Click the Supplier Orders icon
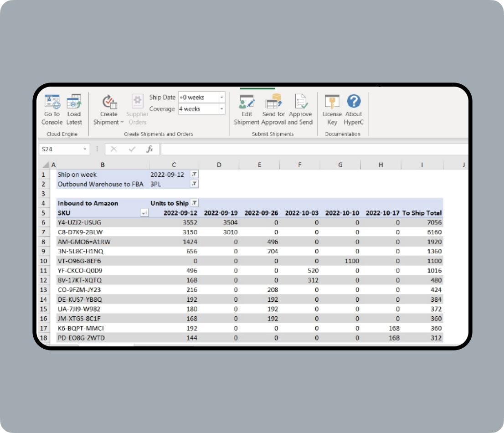Screen dimensions: 504x433 [x=137, y=103]
